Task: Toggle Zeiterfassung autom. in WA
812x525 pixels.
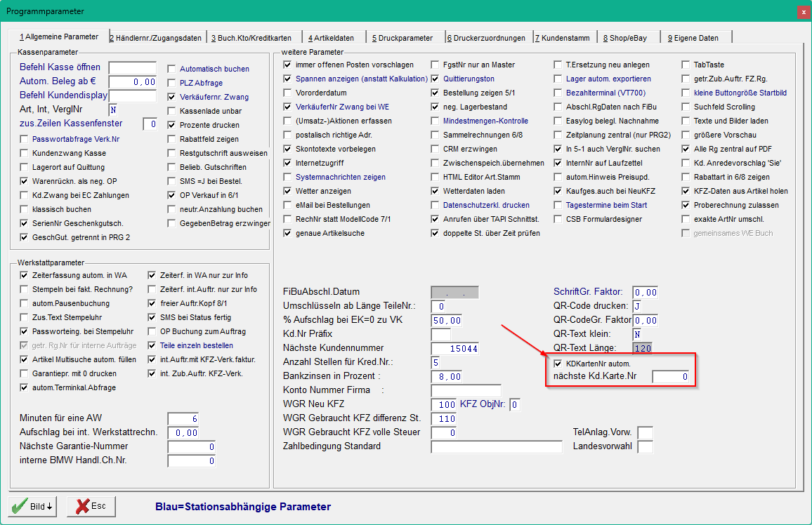Action: (x=24, y=275)
